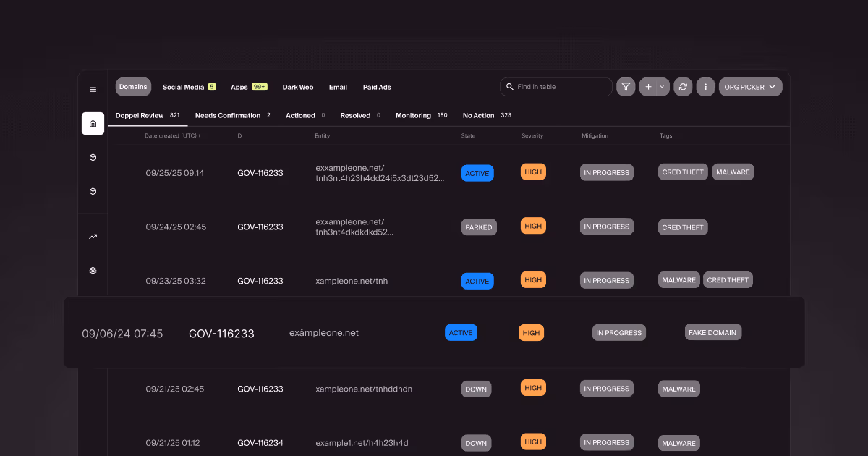Image resolution: width=868 pixels, height=456 pixels.
Task: Click the plus icon to add entry
Action: 648,87
